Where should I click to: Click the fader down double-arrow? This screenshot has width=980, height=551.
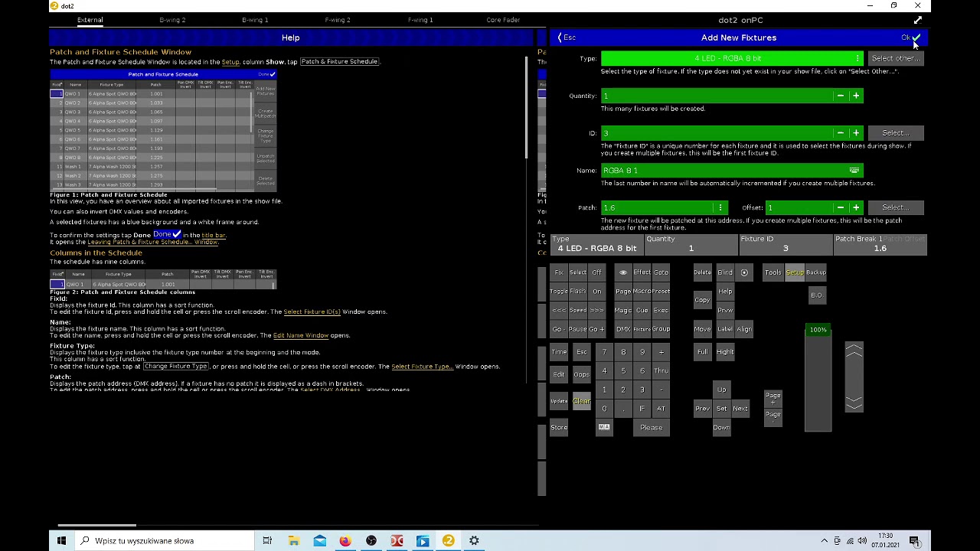click(854, 403)
